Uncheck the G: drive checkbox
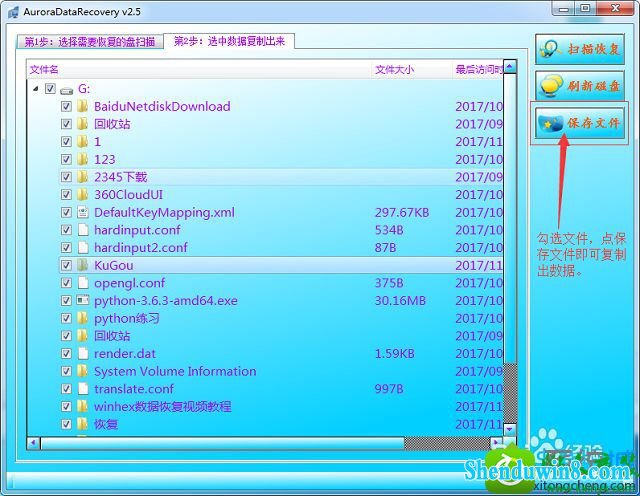 [50, 89]
